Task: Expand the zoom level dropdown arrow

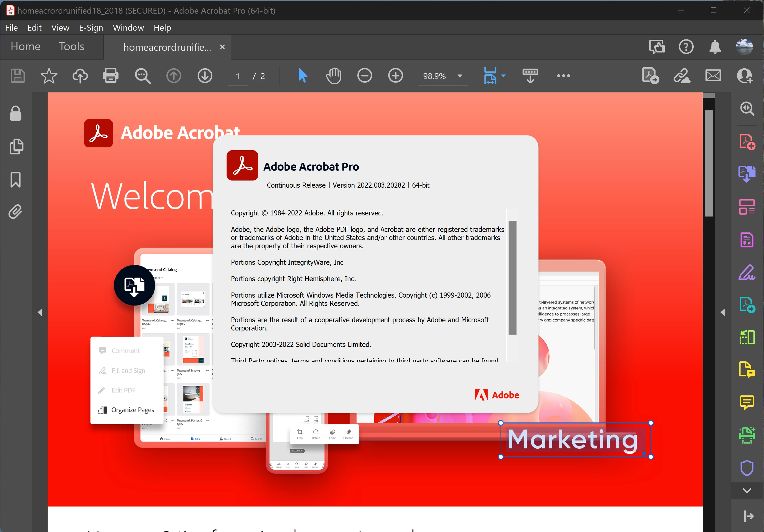Action: pyautogui.click(x=460, y=76)
